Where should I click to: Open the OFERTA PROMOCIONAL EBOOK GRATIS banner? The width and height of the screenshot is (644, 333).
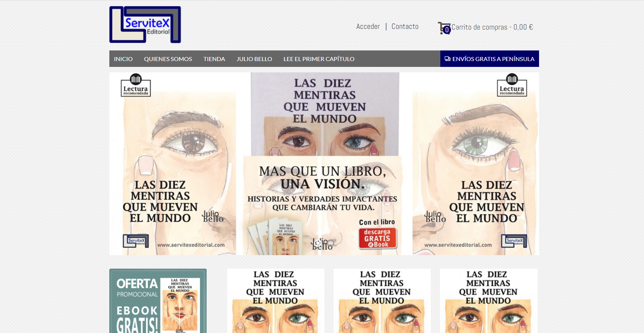click(158, 301)
